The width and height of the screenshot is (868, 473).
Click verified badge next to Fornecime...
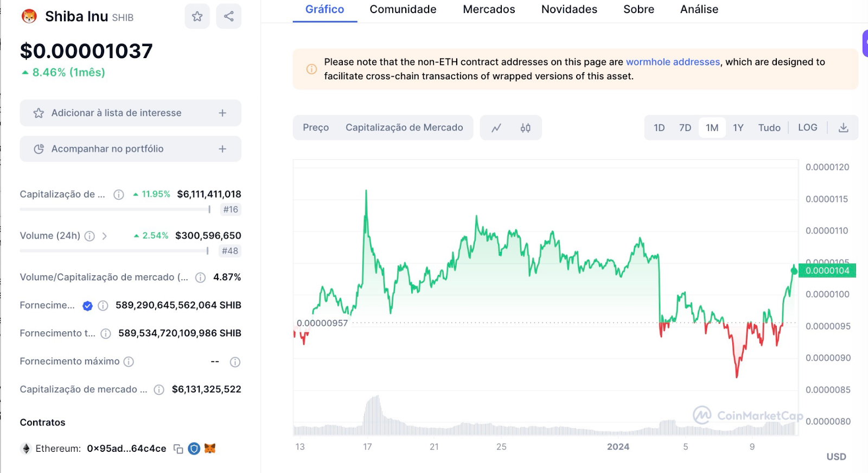(x=87, y=306)
